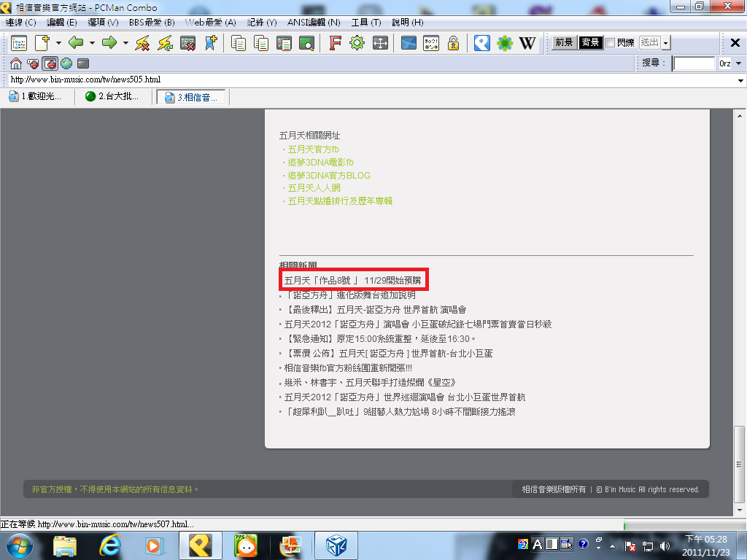Image resolution: width=747 pixels, height=560 pixels.
Task: Open news 相信音樂fb官方粉絲團重新開張!!!
Action: point(348,368)
